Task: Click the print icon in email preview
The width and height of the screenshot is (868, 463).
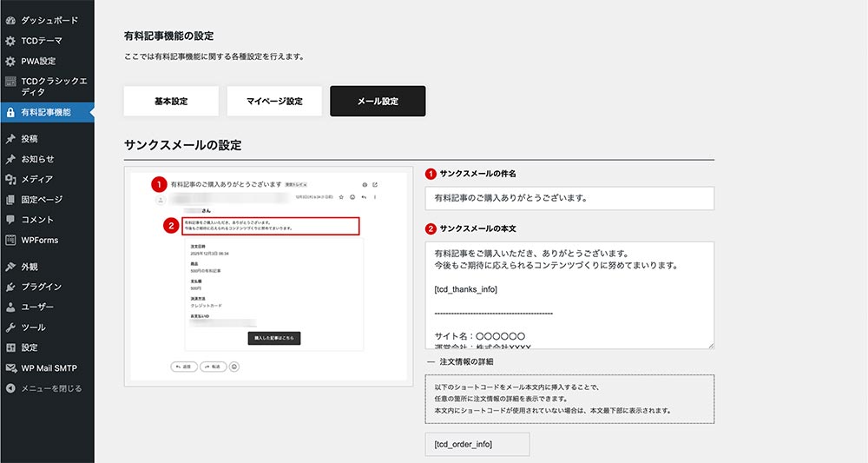Action: 365,185
